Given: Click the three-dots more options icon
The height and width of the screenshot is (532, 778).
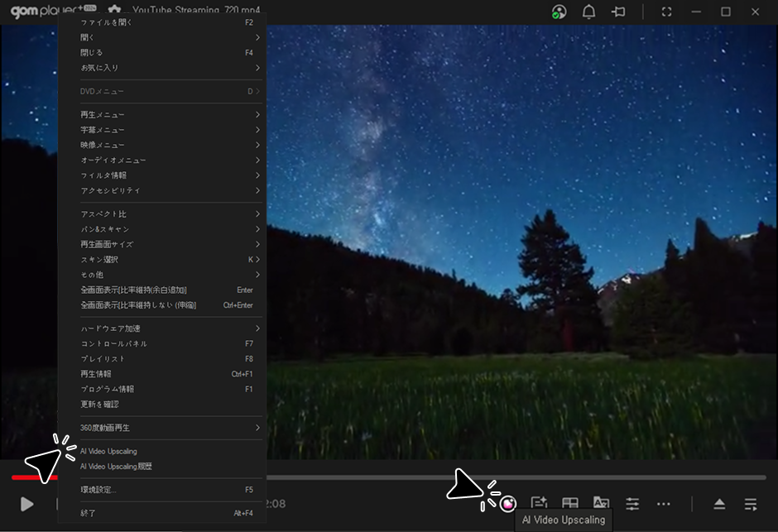Looking at the screenshot, I should [x=664, y=503].
